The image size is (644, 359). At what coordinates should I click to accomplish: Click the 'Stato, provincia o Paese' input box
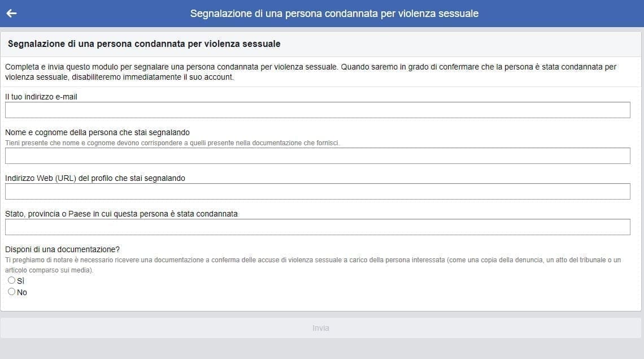pyautogui.click(x=317, y=227)
